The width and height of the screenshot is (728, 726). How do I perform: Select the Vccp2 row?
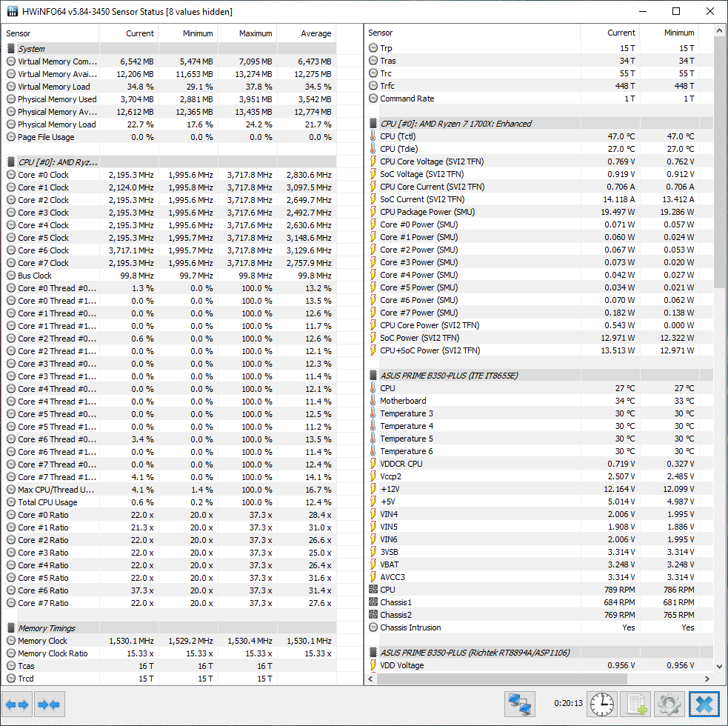pos(539,476)
